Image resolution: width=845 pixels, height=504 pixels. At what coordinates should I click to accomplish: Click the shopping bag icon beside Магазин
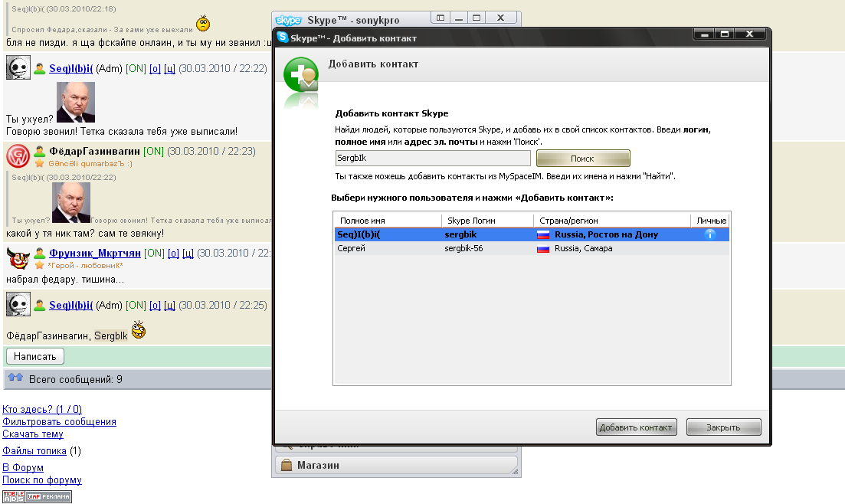coord(287,465)
